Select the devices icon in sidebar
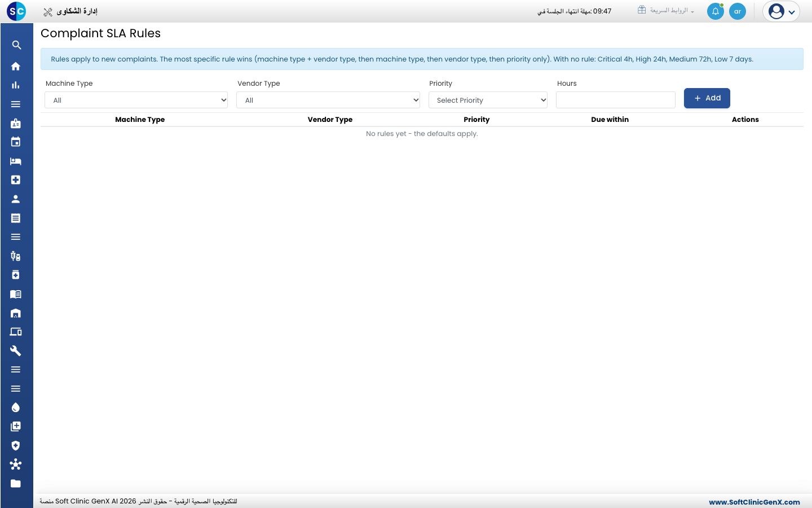Viewport: 812px width, 508px height. point(16,332)
